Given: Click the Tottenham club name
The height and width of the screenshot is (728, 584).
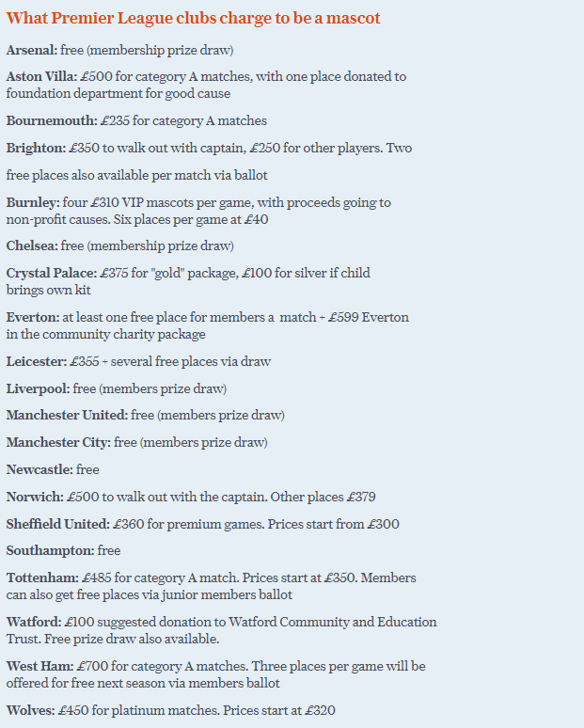Looking at the screenshot, I should tap(42, 578).
